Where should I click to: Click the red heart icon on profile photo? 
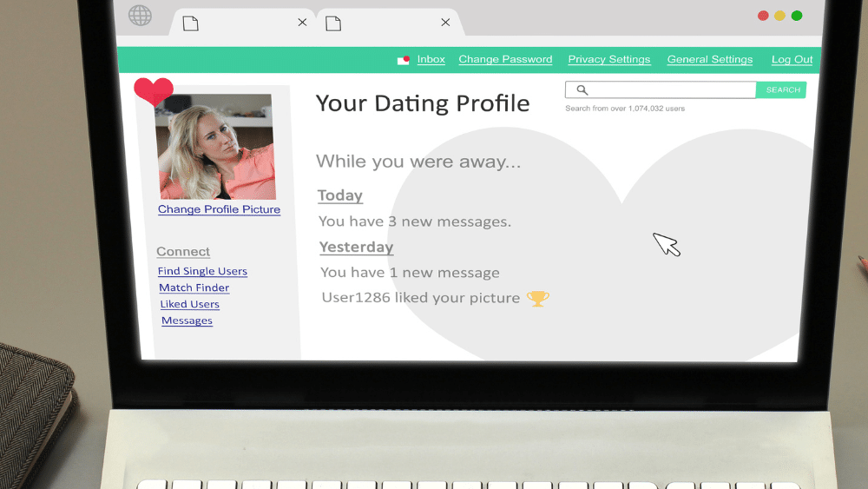(x=154, y=91)
